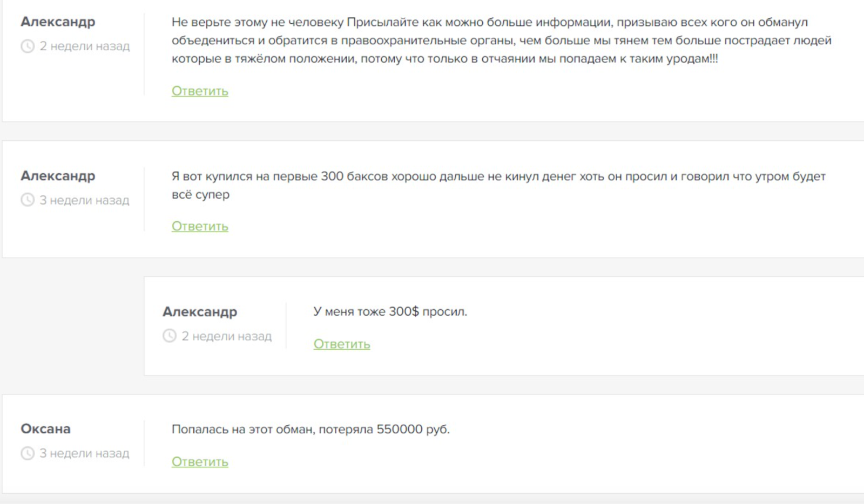Click clock icon beside the 'Не верьте' comment

coord(28,46)
